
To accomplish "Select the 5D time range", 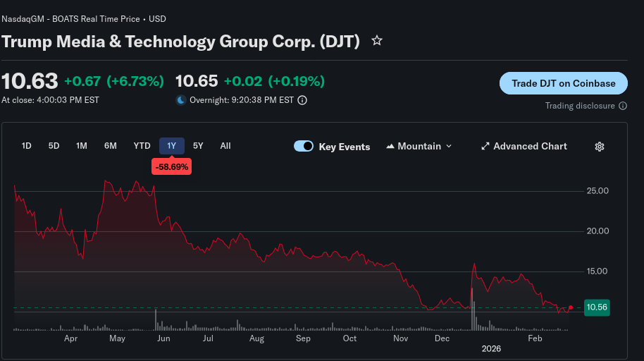I will tap(54, 146).
